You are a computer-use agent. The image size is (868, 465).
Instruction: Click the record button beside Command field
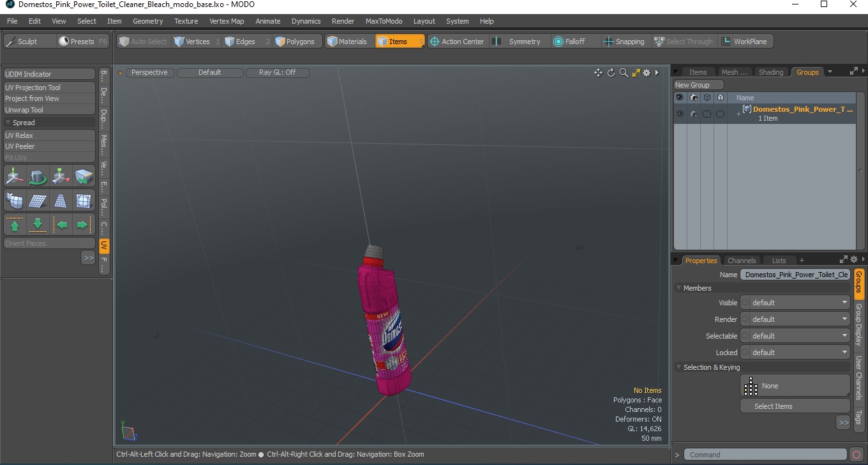point(857,455)
